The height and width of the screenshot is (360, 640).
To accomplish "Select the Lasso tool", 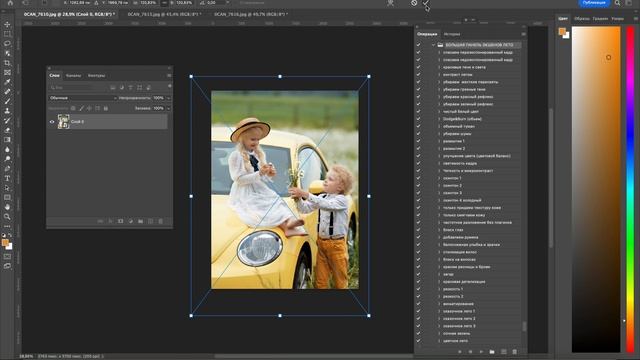I will tap(7, 43).
